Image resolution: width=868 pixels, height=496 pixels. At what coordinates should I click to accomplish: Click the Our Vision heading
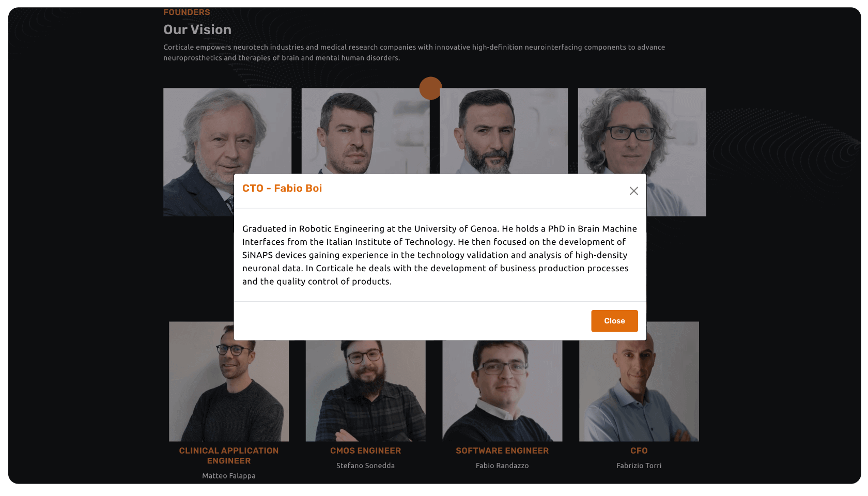point(197,29)
